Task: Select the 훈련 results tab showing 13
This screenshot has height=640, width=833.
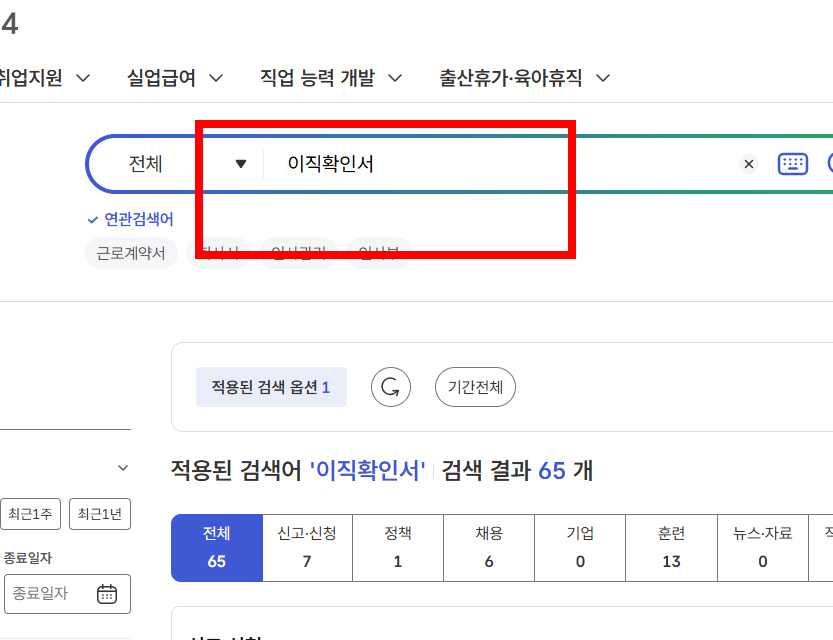Action: tap(671, 547)
